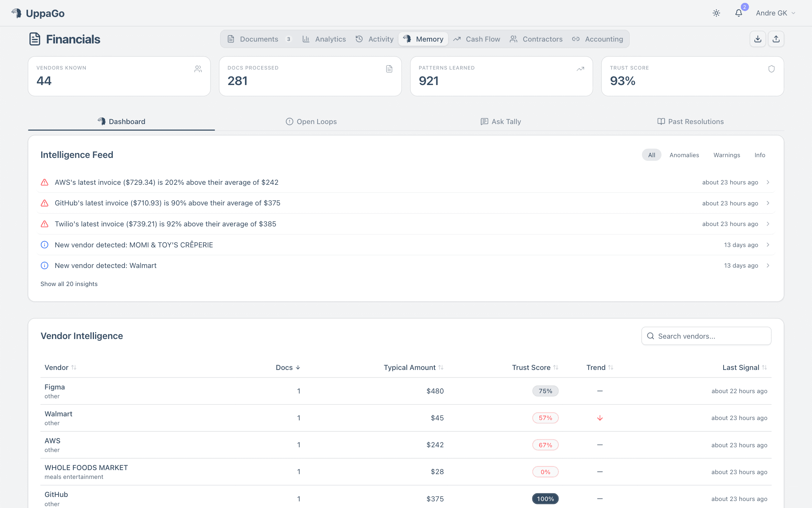Expand the GitHub invoice insight chevron

point(768,203)
